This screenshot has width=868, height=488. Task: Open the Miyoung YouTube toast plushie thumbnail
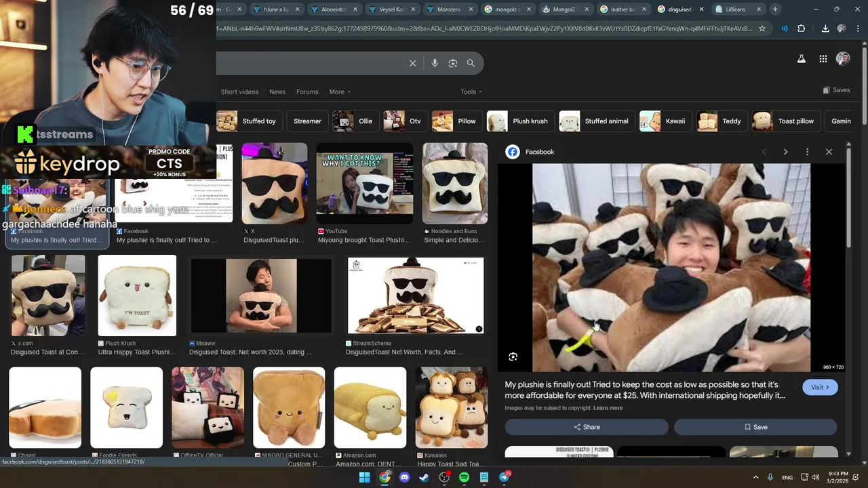pyautogui.click(x=365, y=183)
